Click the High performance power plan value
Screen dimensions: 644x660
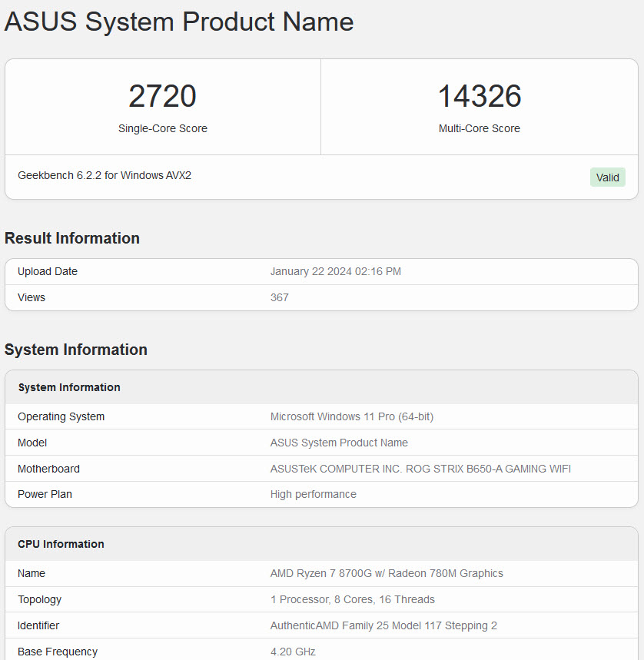pyautogui.click(x=313, y=494)
